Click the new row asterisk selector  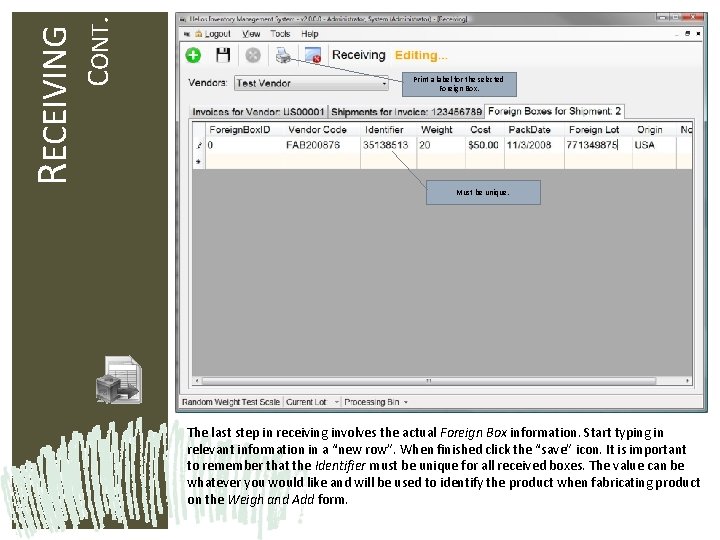click(199, 162)
